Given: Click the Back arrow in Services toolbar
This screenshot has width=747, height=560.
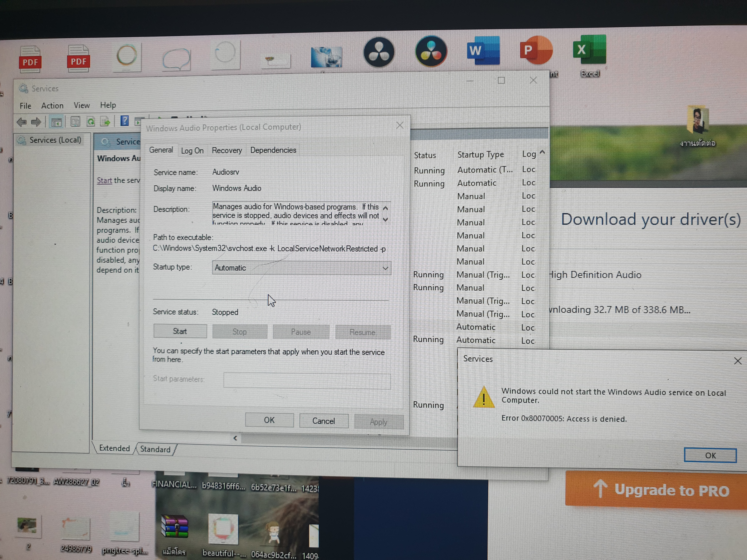Looking at the screenshot, I should (22, 122).
